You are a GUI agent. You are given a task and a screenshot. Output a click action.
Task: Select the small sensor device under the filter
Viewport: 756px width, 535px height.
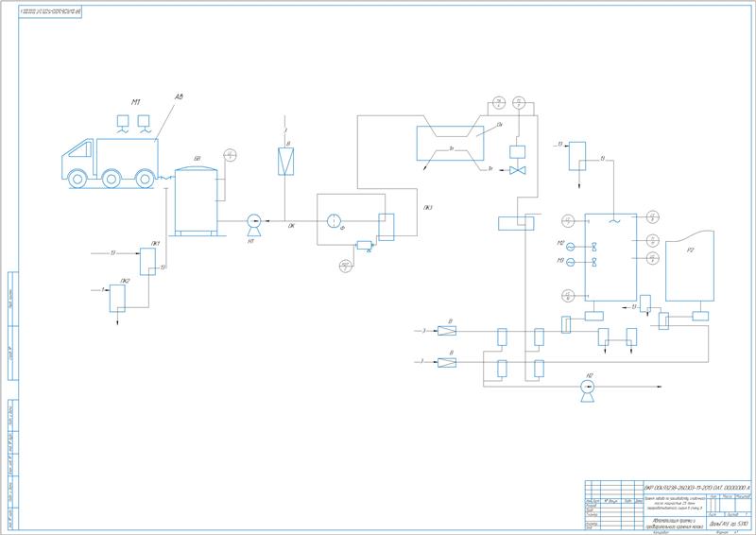[x=365, y=246]
